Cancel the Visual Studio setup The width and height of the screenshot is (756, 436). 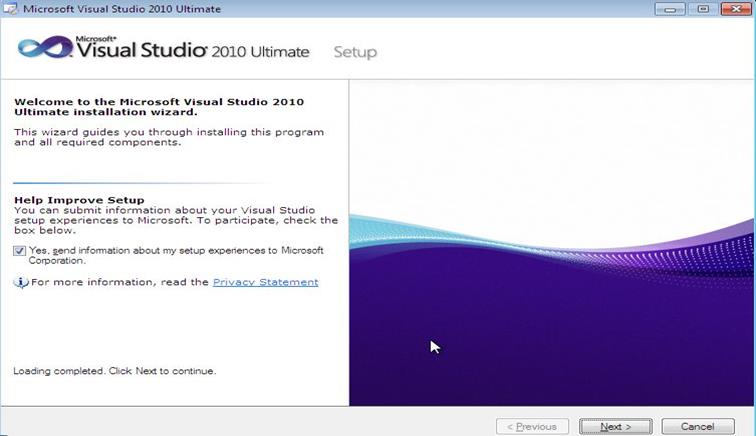[x=698, y=426]
